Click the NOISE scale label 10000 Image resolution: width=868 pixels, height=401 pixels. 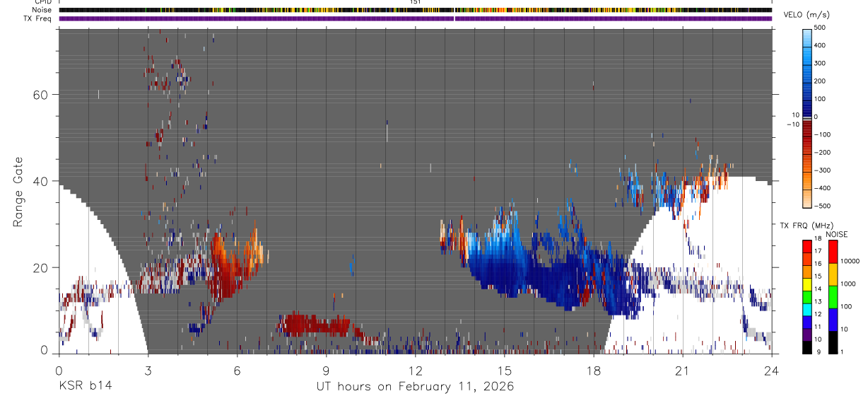click(x=851, y=262)
